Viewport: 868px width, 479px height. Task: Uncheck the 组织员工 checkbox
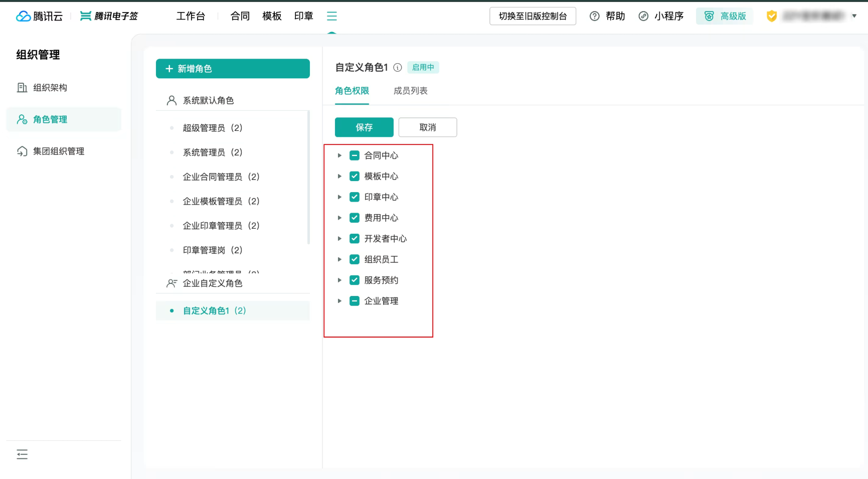point(355,259)
